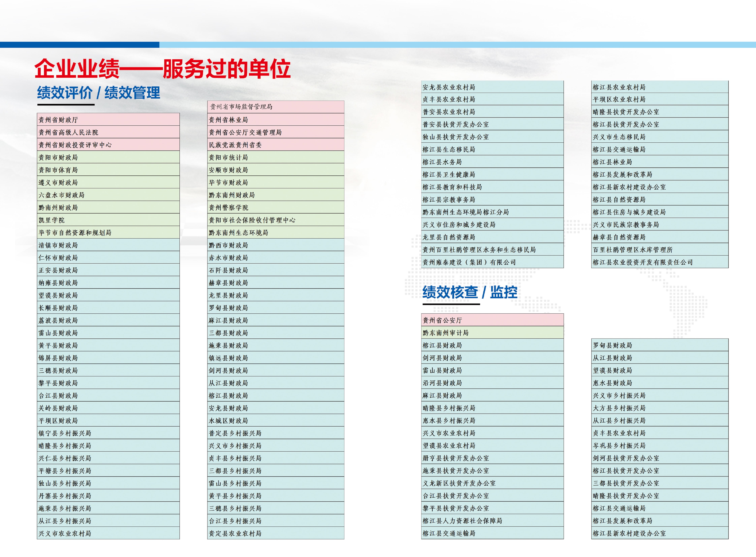Viewport: 756px width, 557px height.
Task: Select 石阡县财政局 row
Action: (276, 270)
